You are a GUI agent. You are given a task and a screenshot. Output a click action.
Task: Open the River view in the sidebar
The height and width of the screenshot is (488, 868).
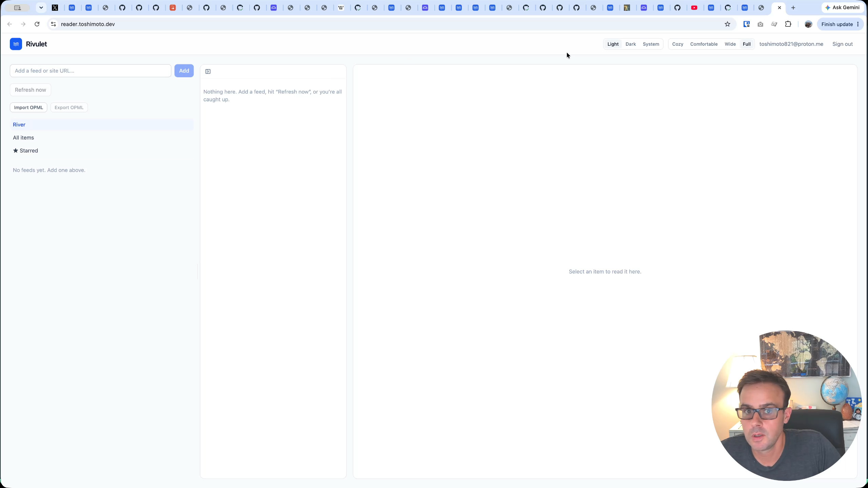[x=102, y=125]
